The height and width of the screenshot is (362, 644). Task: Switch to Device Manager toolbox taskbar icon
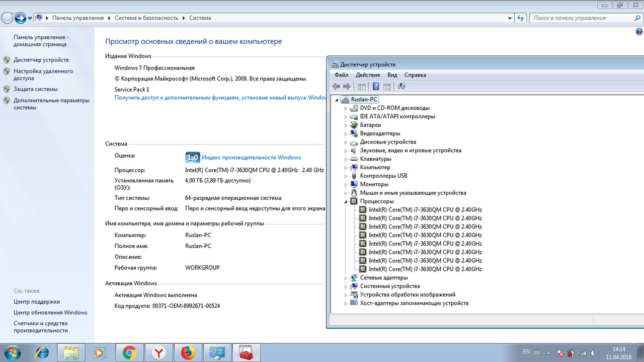point(247,353)
